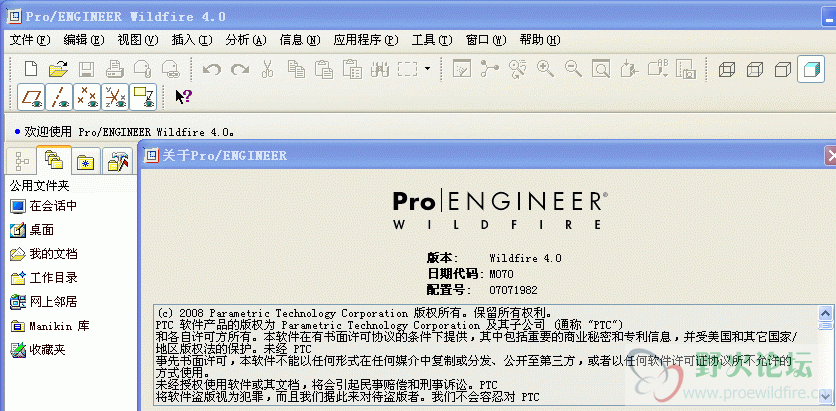
Task: Create a new file with the New icon
Action: 31,69
